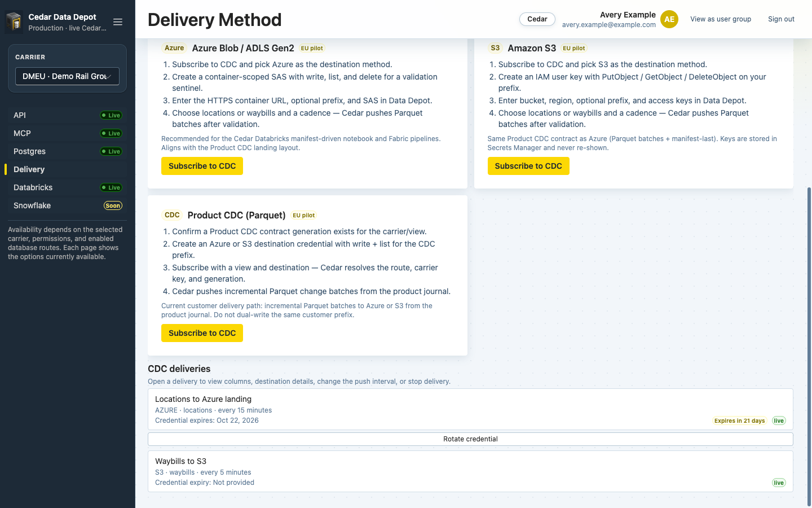Open the AE user avatar
Image resolution: width=812 pixels, height=508 pixels.
pos(669,19)
